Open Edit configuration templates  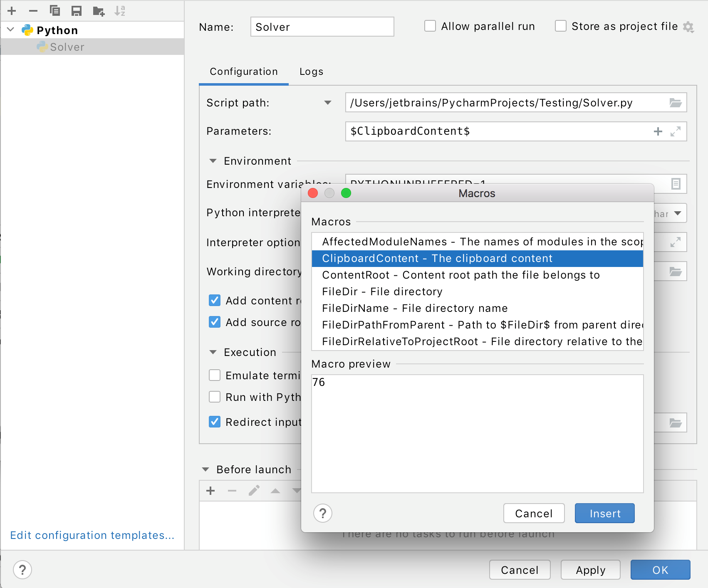coord(92,535)
